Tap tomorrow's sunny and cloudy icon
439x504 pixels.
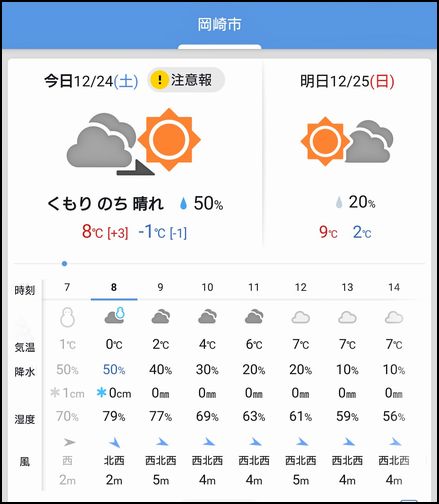tap(347, 141)
